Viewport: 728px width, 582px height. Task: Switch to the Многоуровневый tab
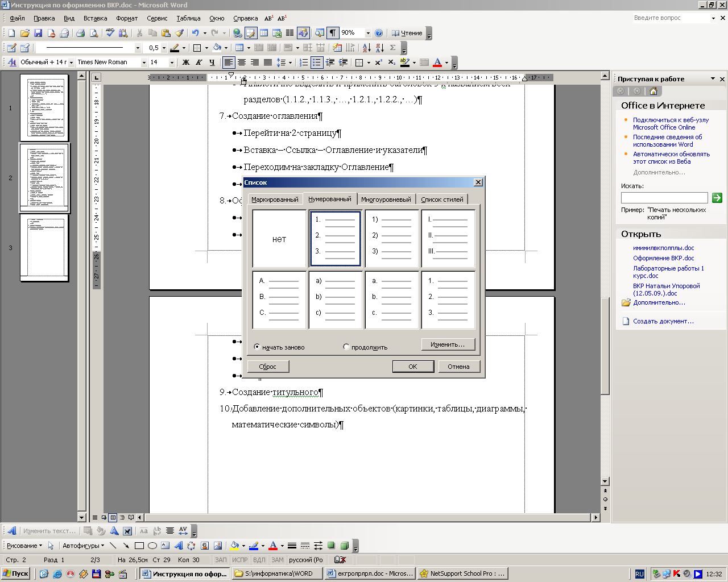pos(386,199)
